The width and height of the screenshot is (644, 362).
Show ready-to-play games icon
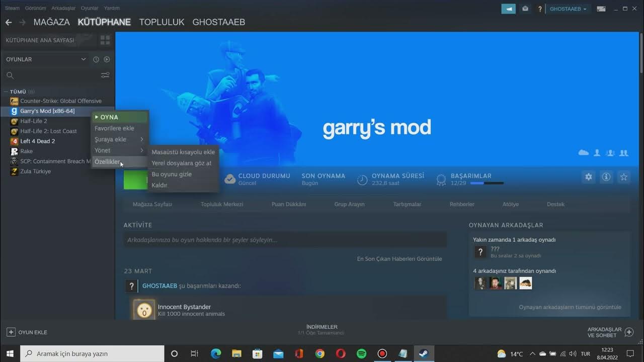point(107,59)
